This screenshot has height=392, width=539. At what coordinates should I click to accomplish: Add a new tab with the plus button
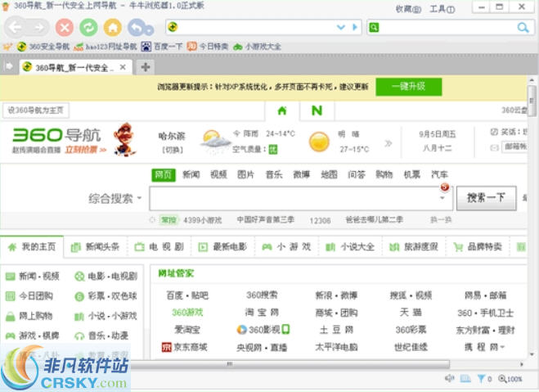[x=146, y=67]
